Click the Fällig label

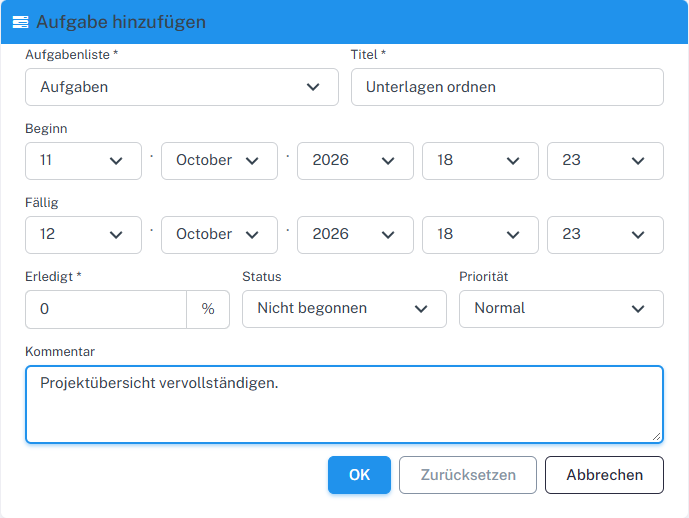click(x=42, y=203)
